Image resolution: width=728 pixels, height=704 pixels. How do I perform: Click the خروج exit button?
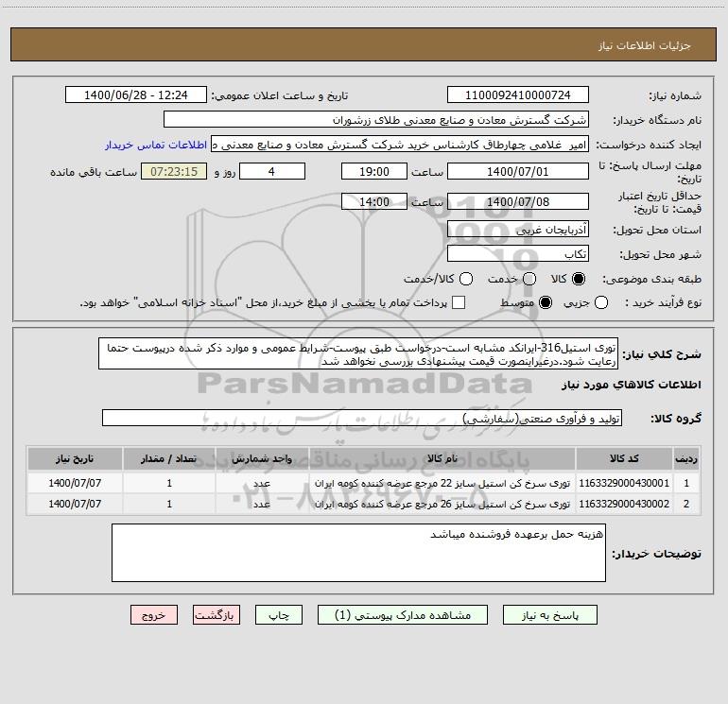pyautogui.click(x=154, y=615)
